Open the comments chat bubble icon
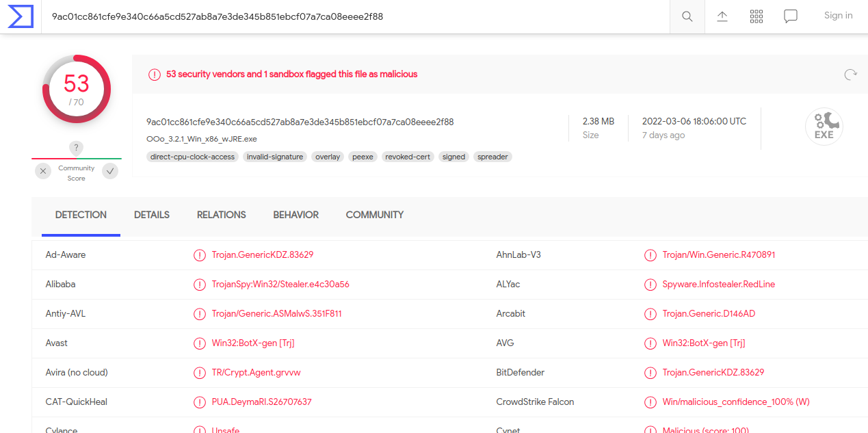Viewport: 868px width, 433px height. (x=790, y=16)
